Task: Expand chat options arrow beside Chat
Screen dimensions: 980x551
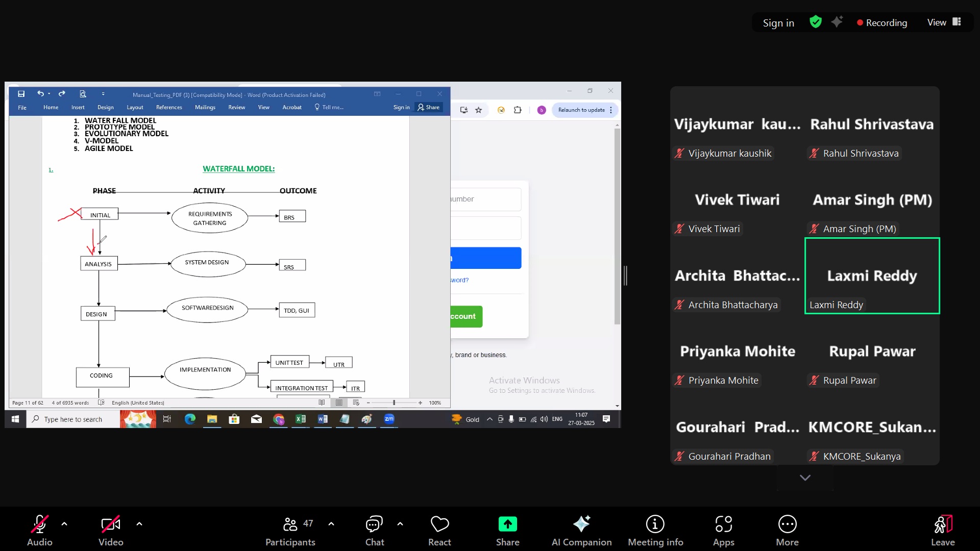Action: coord(400,523)
